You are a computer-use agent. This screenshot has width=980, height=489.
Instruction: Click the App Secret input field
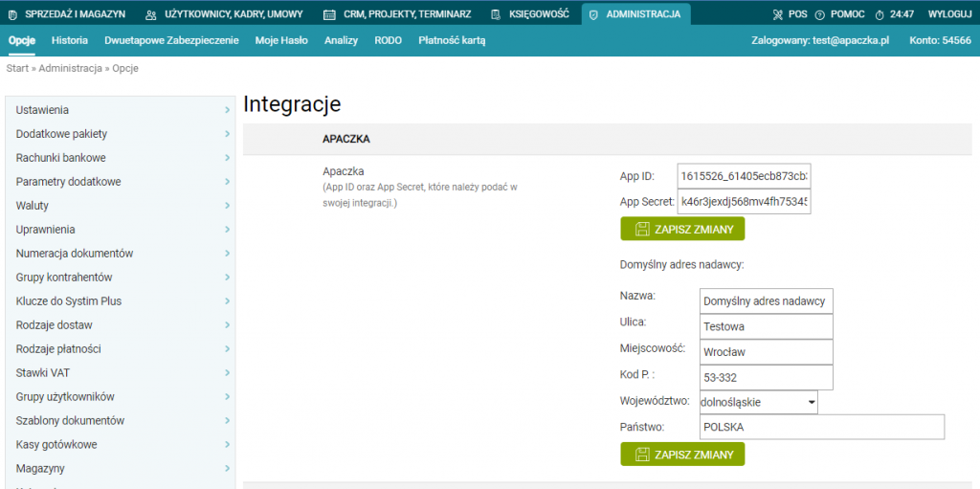(744, 202)
